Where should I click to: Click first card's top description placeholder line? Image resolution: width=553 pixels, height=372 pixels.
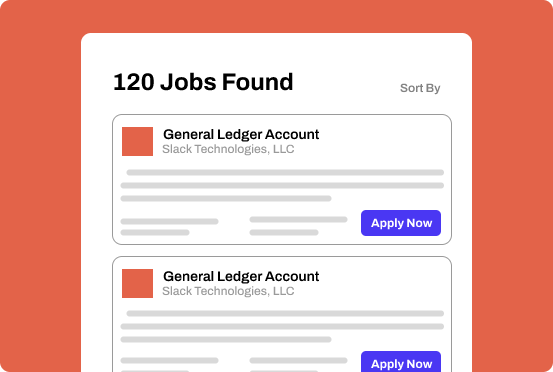285,172
